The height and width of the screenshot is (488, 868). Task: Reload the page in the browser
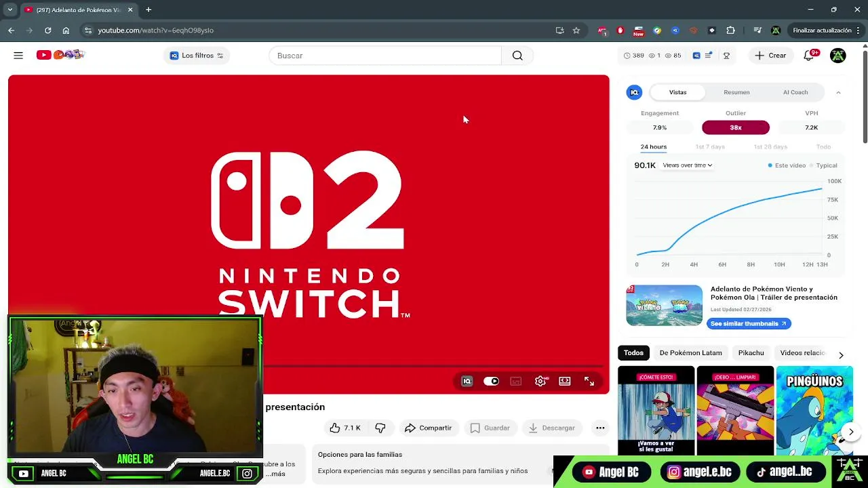47,30
